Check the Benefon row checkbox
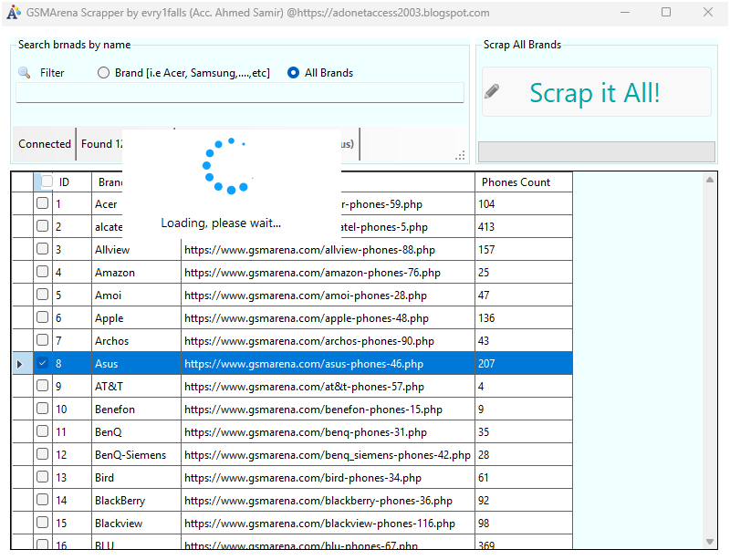 [42, 409]
